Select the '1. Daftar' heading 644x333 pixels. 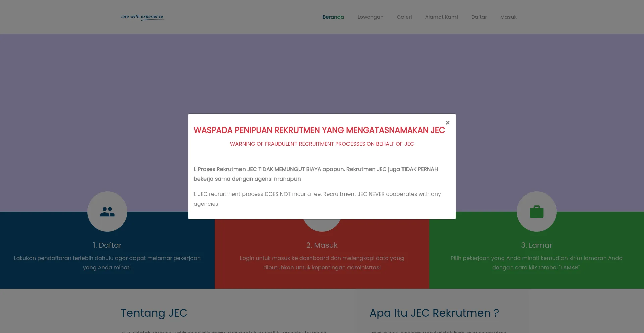[x=107, y=245]
